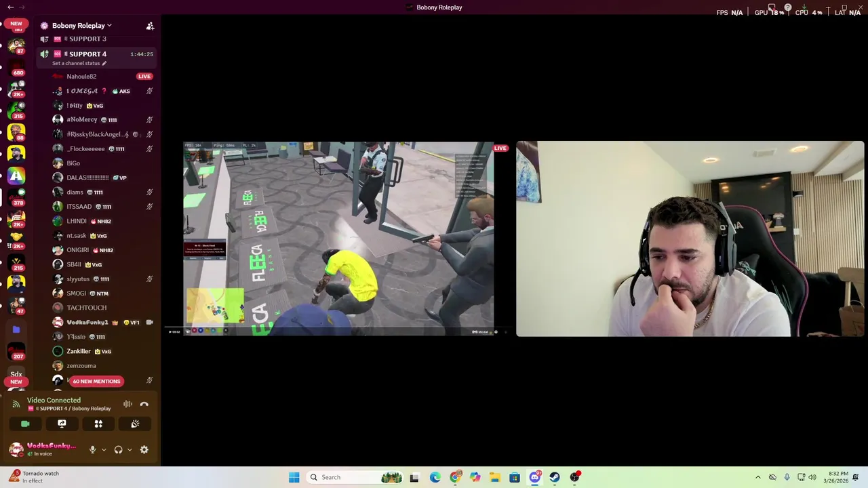This screenshot has width=868, height=488.
Task: Select user nt.sask in voice list
Action: coord(102,236)
